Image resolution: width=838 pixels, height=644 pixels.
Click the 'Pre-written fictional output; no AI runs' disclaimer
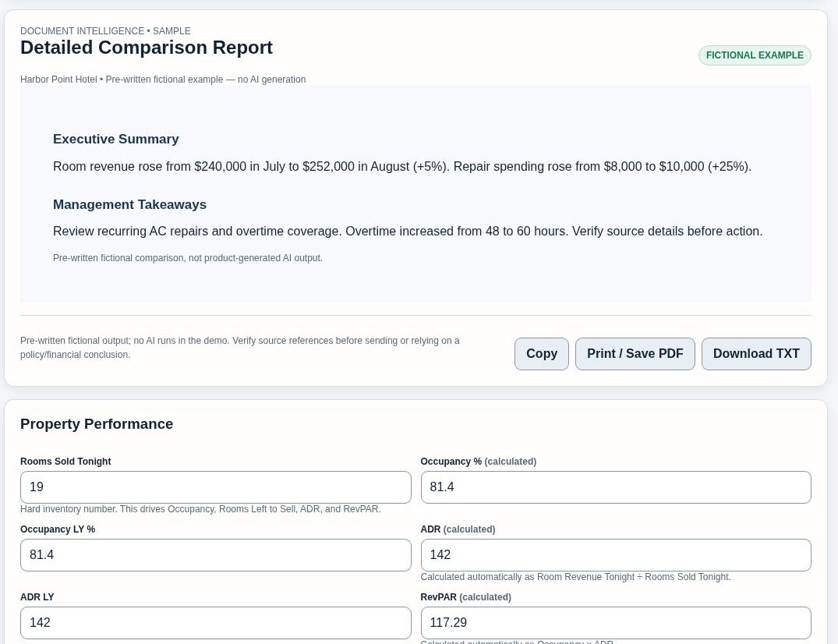point(240,348)
